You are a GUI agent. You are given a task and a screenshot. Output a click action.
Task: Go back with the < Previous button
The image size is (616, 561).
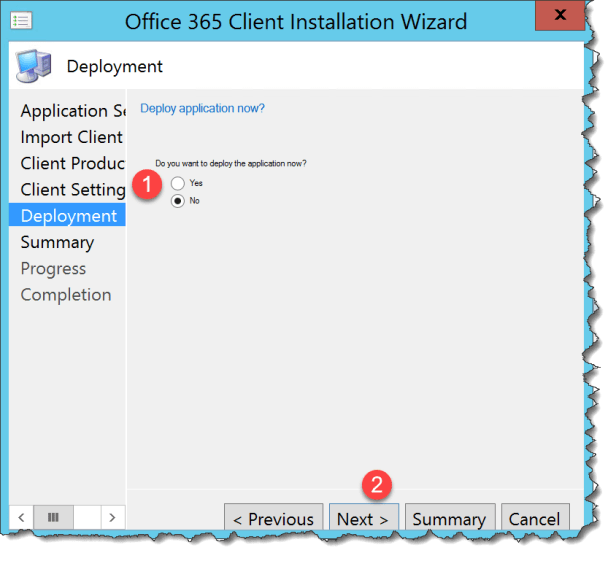point(273,518)
